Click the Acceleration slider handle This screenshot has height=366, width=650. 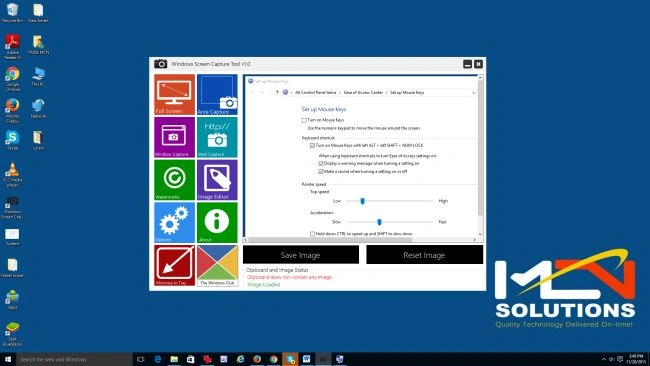tap(379, 222)
